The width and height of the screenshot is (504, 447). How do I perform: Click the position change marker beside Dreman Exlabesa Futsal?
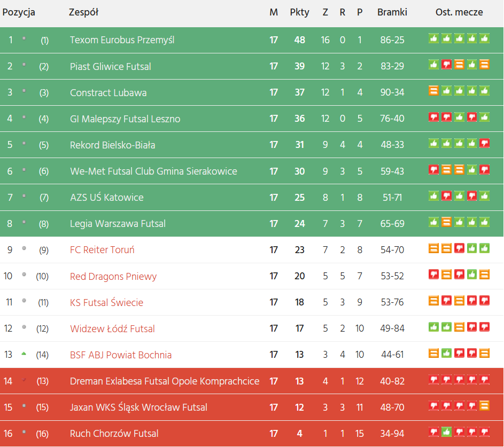pyautogui.click(x=24, y=380)
